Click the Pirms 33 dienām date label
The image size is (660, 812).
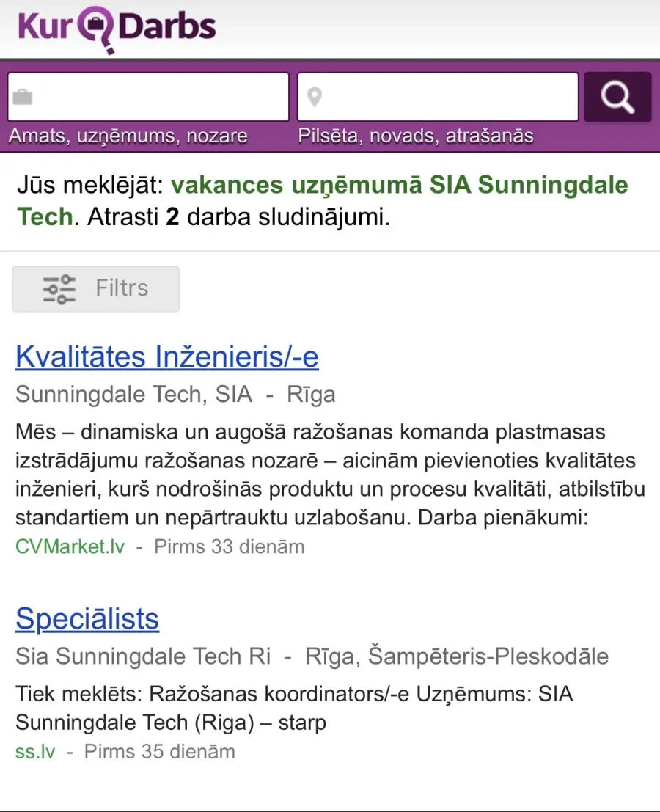230,546
